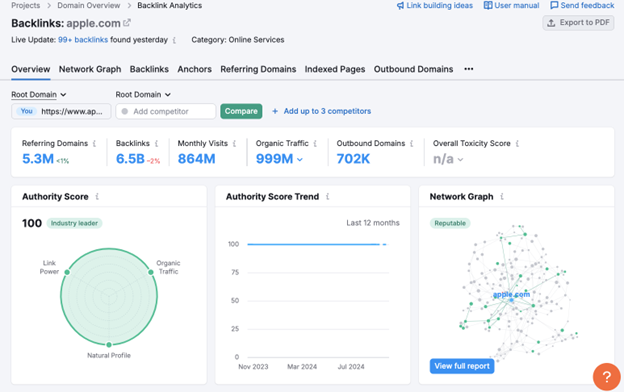
Task: Click info icon next to Authority Score Trend
Action: pos(328,197)
